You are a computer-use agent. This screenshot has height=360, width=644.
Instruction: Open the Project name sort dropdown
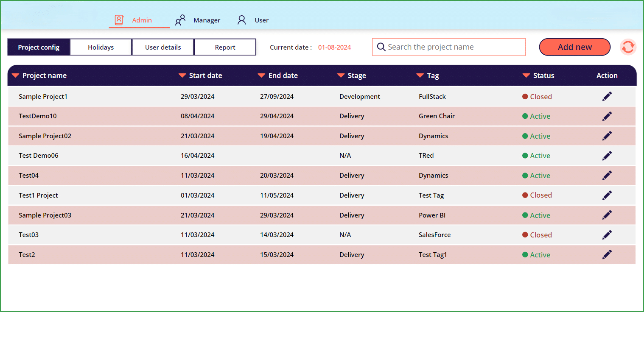[16, 75]
